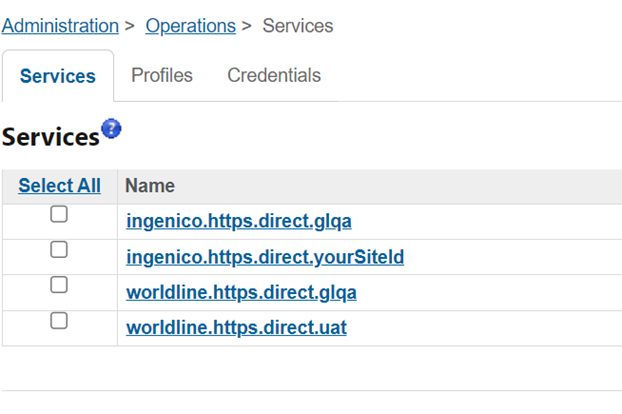
Task: Open the Services help icon
Action: click(111, 128)
